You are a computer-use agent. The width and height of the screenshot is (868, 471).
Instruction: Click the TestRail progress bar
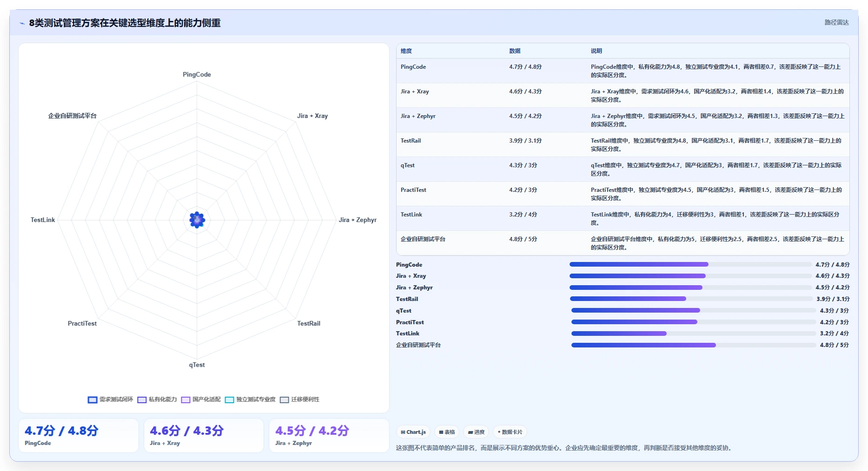(x=691, y=299)
